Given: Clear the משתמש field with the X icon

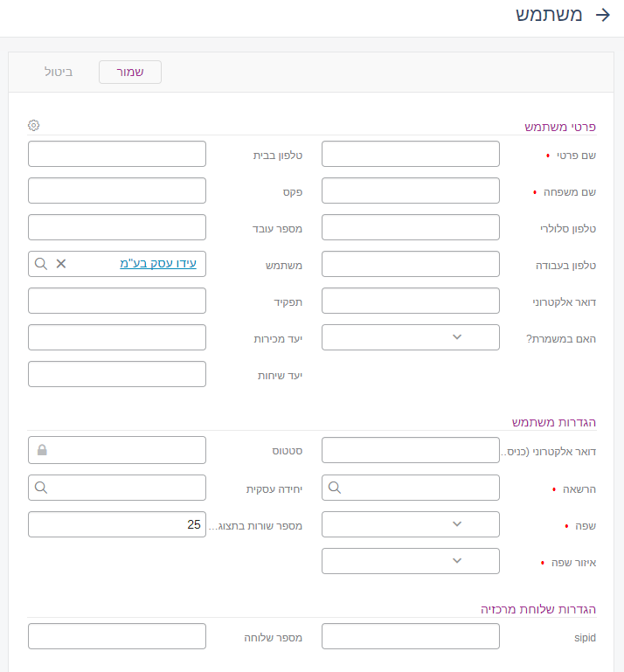Looking at the screenshot, I should (61, 263).
